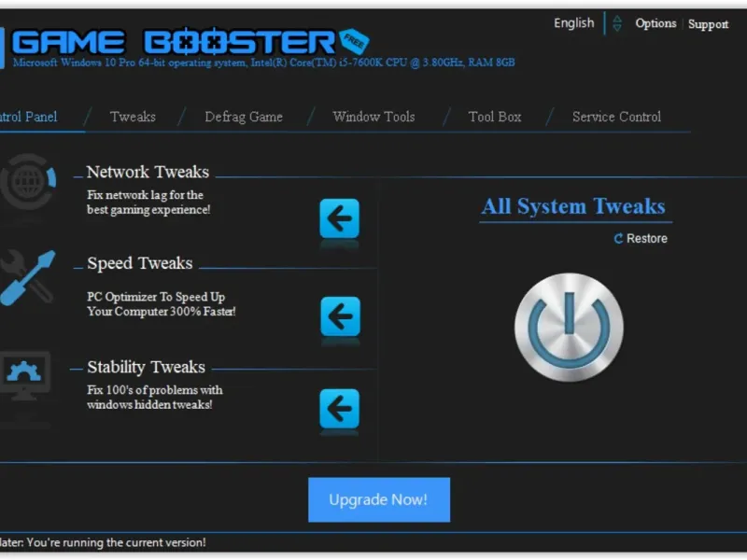Click 'Fix 100's of problems with' description text

point(154,390)
